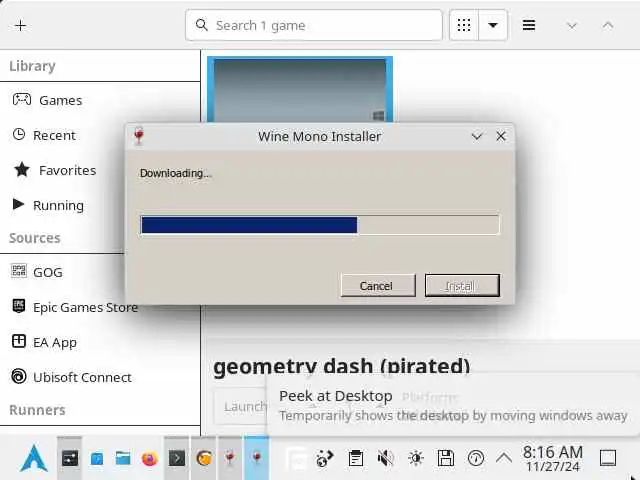Click the download progress bar
This screenshot has height=480, width=640.
click(x=320, y=225)
